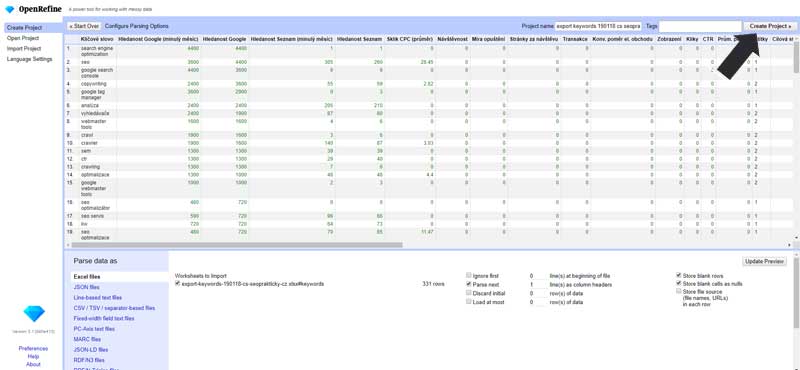Open the Import Project sidebar tab
The height and width of the screenshot is (370, 800).
coord(24,48)
